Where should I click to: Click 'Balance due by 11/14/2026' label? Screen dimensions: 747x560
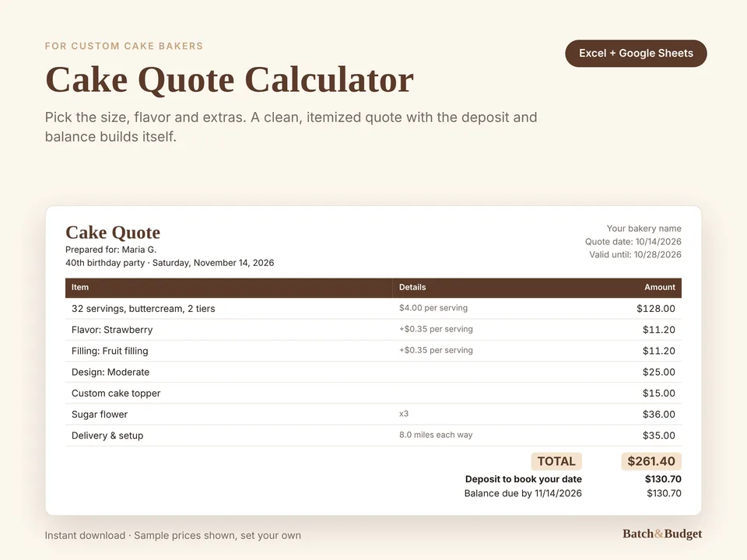click(523, 493)
